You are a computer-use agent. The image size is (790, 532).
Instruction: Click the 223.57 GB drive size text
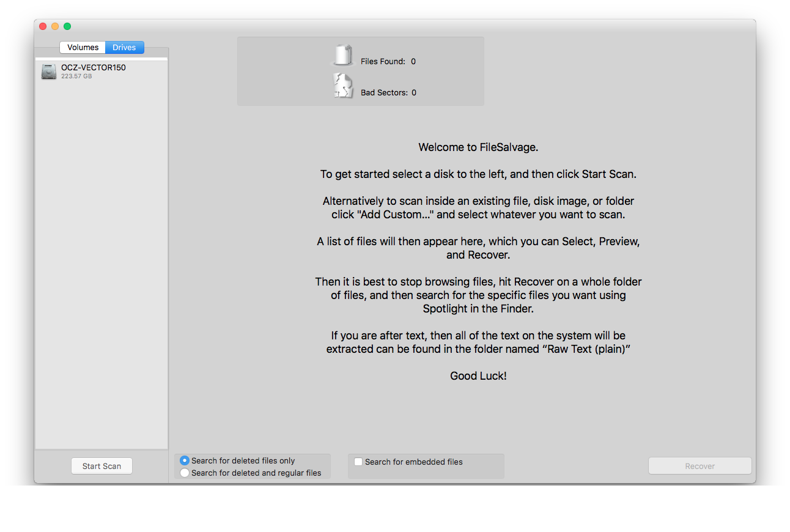[x=76, y=76]
